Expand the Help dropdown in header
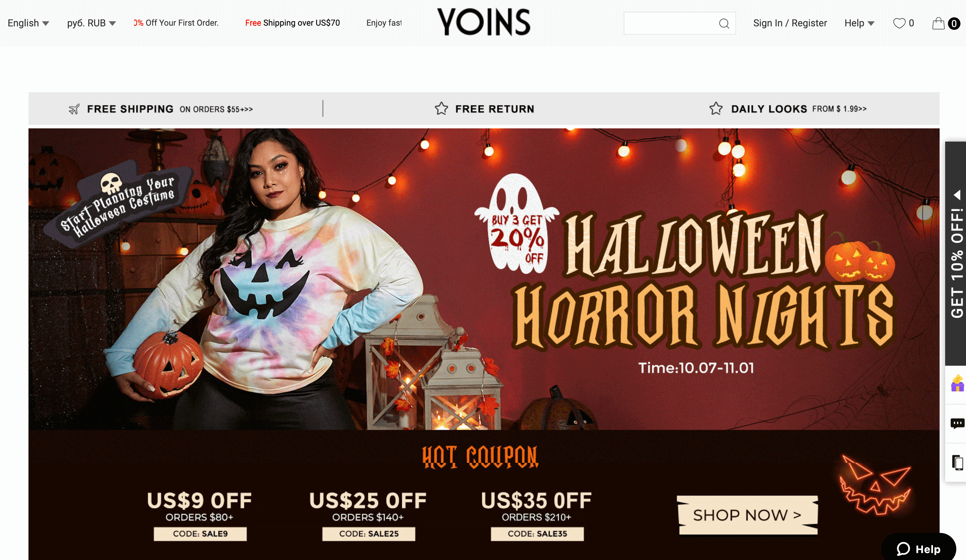Screen dimensions: 966x560 click(859, 23)
